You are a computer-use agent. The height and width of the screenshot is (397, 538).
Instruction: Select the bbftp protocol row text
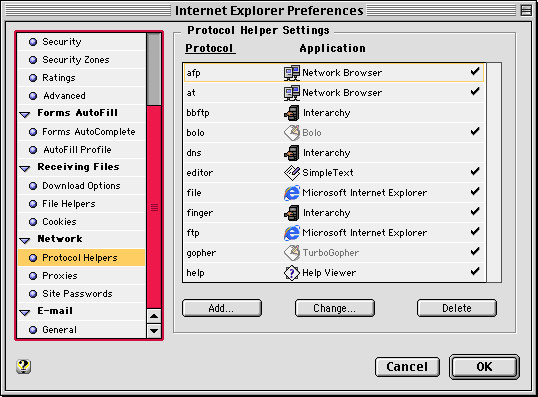198,113
